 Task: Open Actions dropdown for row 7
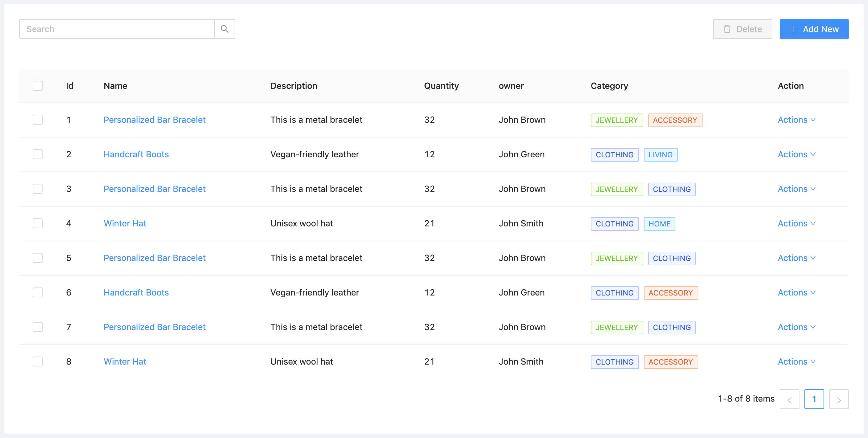tap(796, 327)
